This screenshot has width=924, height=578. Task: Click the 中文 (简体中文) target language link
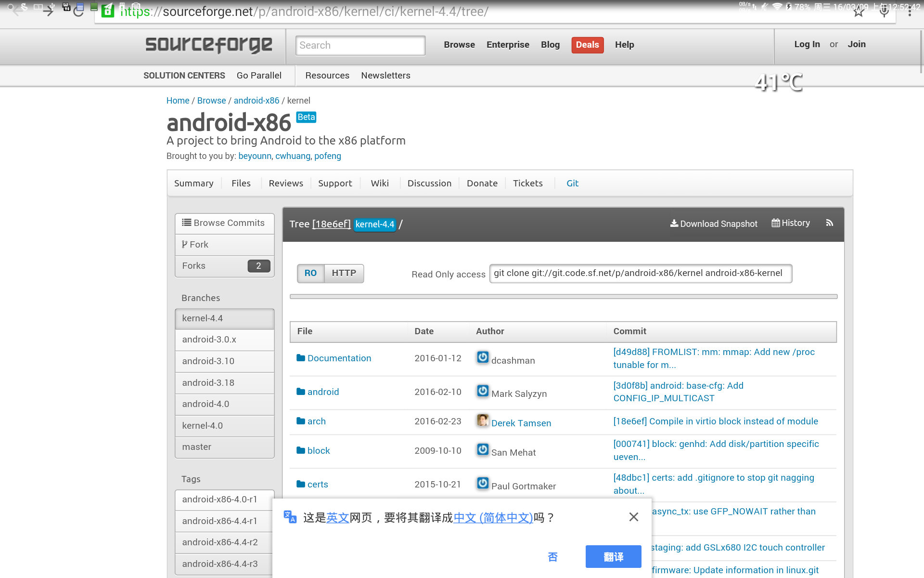(x=493, y=518)
